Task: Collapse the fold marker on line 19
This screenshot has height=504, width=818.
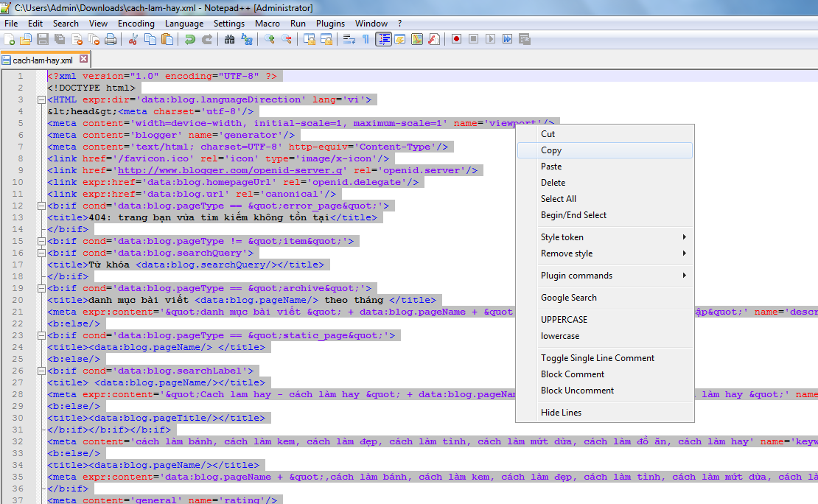Action: click(x=41, y=288)
